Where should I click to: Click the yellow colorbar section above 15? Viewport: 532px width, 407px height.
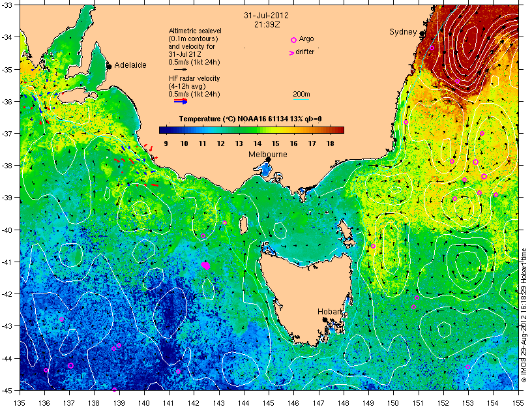point(276,130)
